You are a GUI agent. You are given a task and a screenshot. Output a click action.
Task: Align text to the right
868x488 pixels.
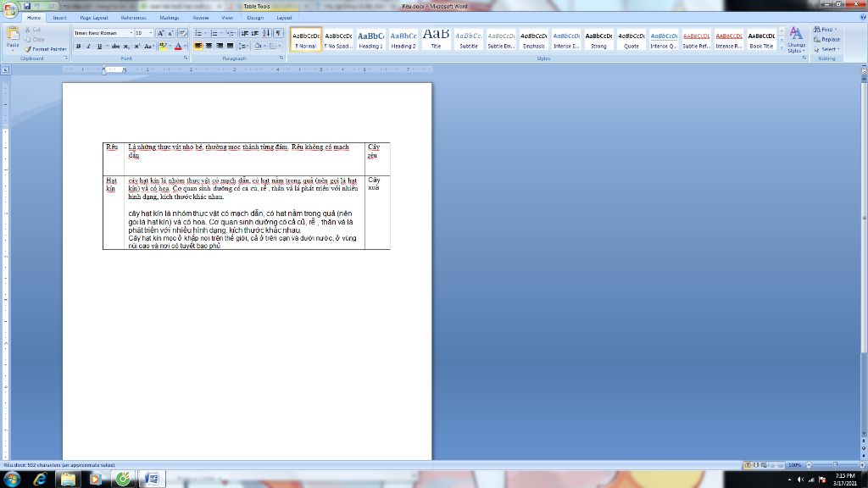(x=220, y=47)
